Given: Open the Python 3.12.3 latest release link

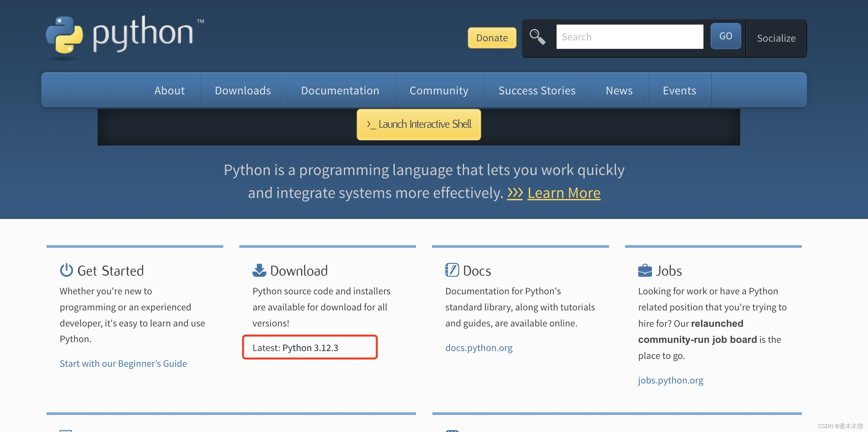Looking at the screenshot, I should (310, 347).
